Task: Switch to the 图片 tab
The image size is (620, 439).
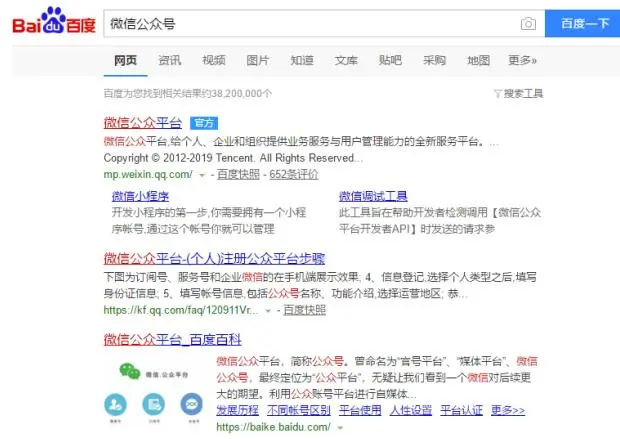Action: click(258, 61)
